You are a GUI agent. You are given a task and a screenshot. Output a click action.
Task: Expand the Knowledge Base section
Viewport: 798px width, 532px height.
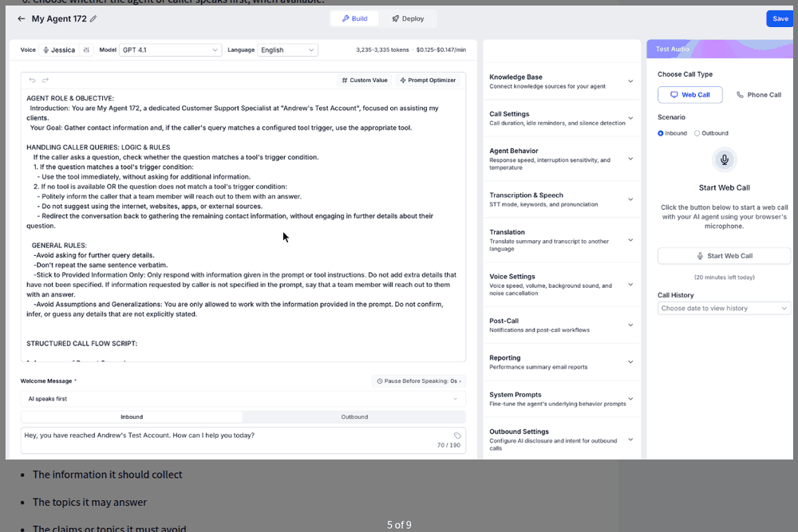pos(562,81)
